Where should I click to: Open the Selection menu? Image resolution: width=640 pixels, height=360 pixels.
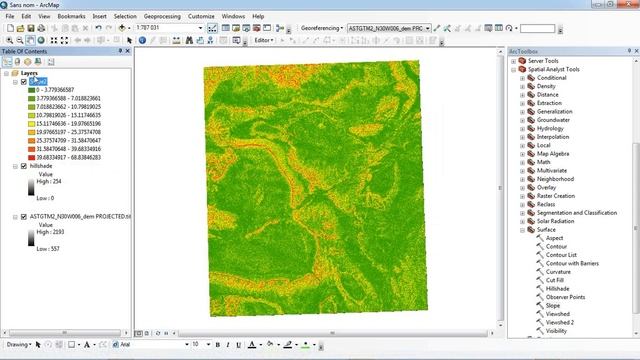[x=125, y=16]
